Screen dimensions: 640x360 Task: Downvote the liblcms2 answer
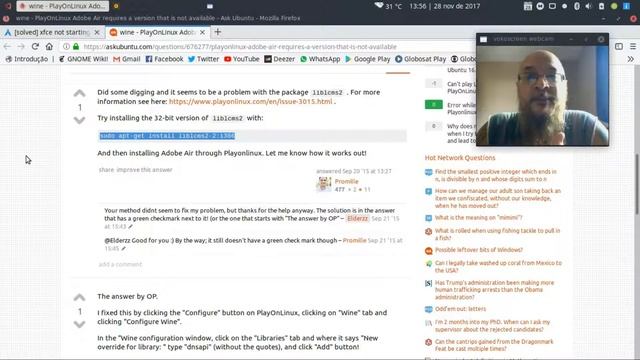click(80, 120)
